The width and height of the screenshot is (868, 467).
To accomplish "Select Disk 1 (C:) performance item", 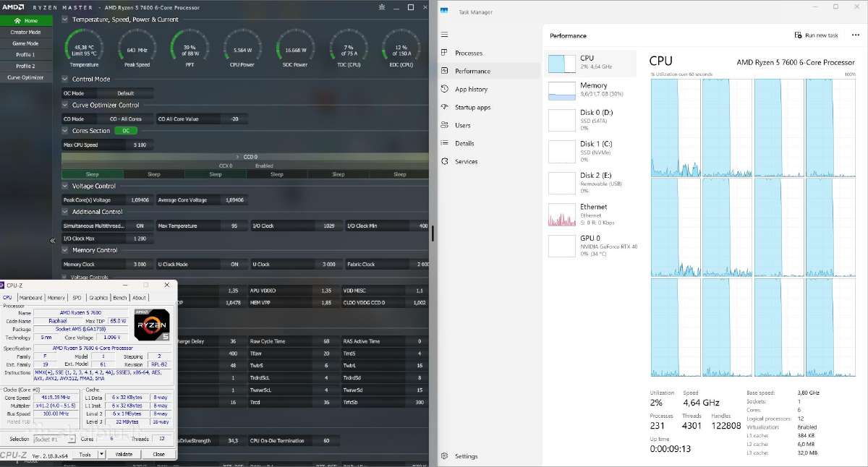I will point(591,152).
